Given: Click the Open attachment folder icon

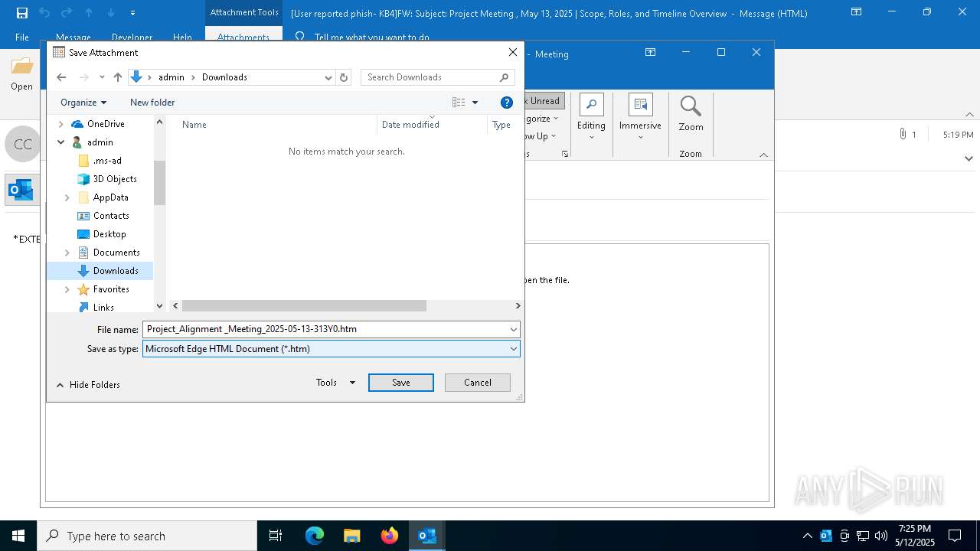Looking at the screenshot, I should pyautogui.click(x=22, y=67).
